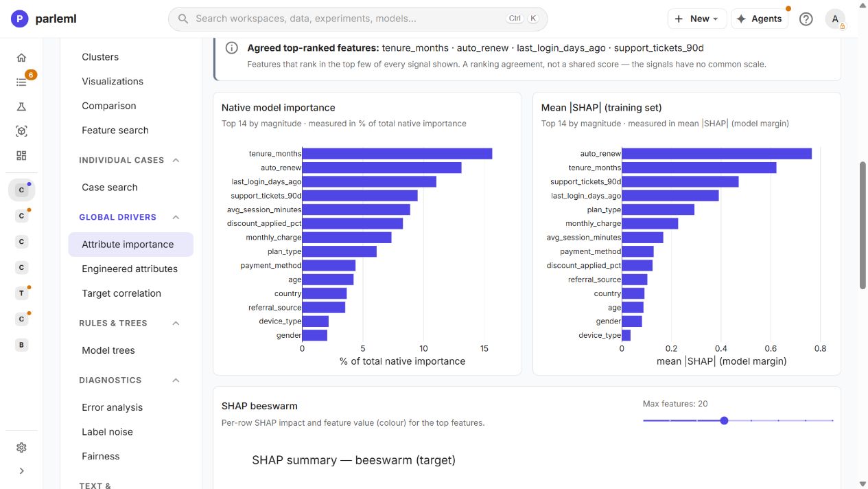Open Label noise diagnostics
Screen dimensions: 868x489
click(108, 432)
